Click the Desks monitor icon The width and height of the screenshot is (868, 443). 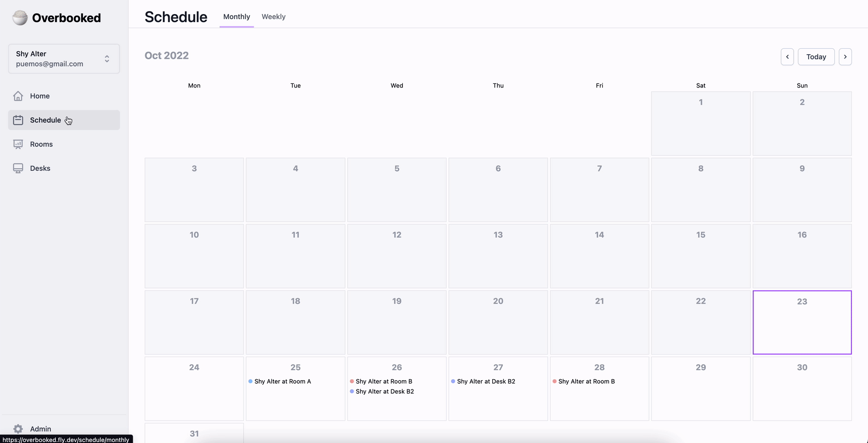[x=18, y=168]
